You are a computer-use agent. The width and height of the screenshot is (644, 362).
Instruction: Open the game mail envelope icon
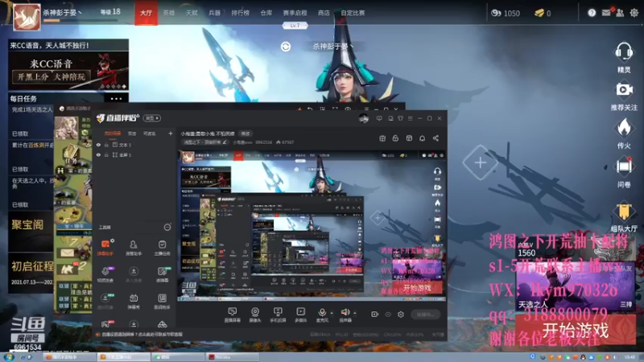point(606,13)
